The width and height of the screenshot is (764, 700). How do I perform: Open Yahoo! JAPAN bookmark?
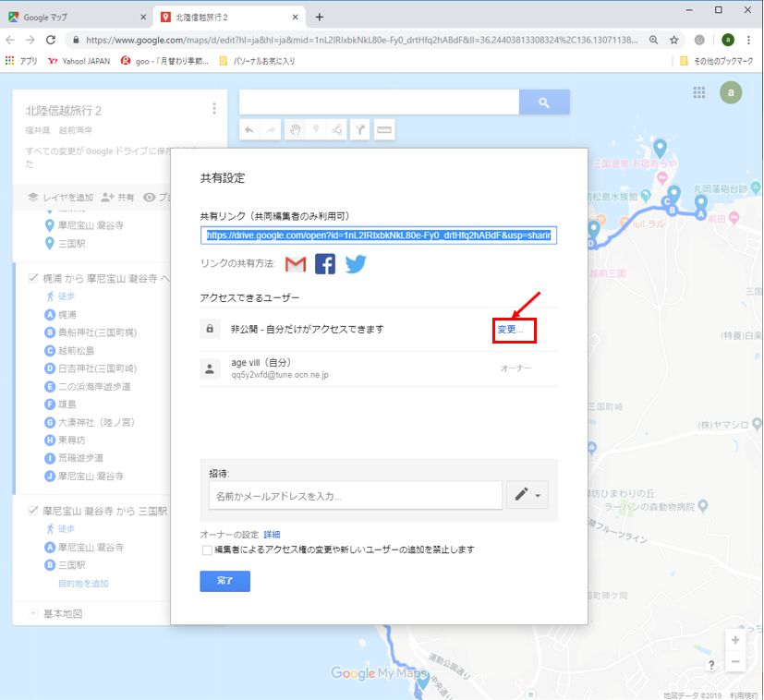pos(79,61)
